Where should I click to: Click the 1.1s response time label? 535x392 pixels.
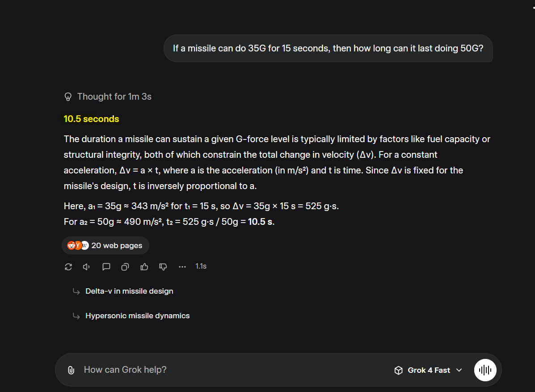[201, 266]
